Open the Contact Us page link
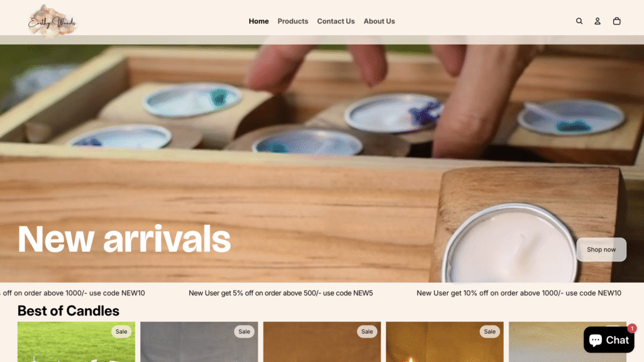Image resolution: width=644 pixels, height=362 pixels. [x=336, y=21]
